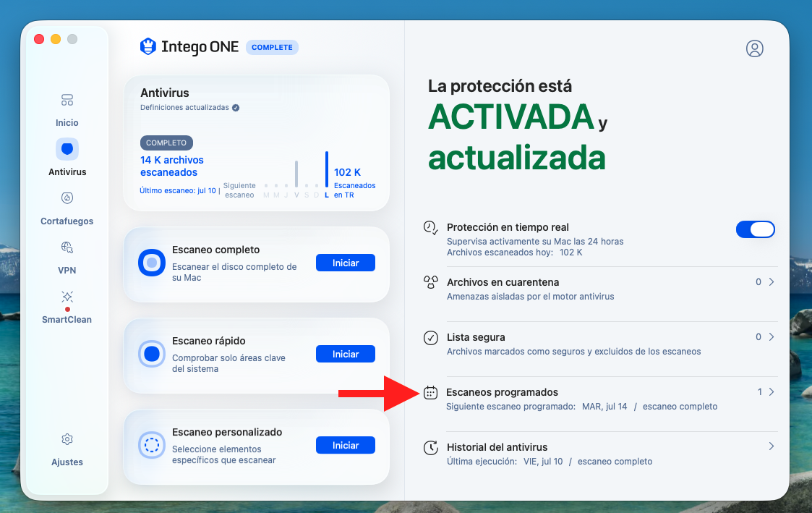Open Archivos en cuarentena title
Image resolution: width=812 pixels, height=513 pixels.
(x=503, y=282)
